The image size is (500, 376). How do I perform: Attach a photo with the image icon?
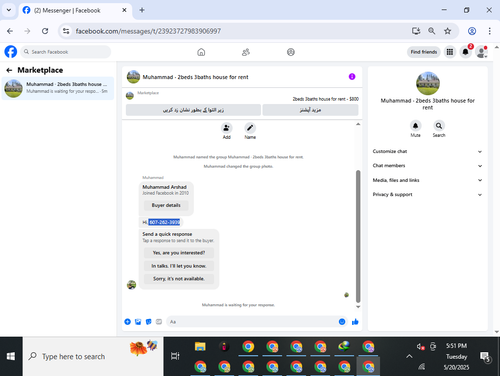[x=138, y=322]
